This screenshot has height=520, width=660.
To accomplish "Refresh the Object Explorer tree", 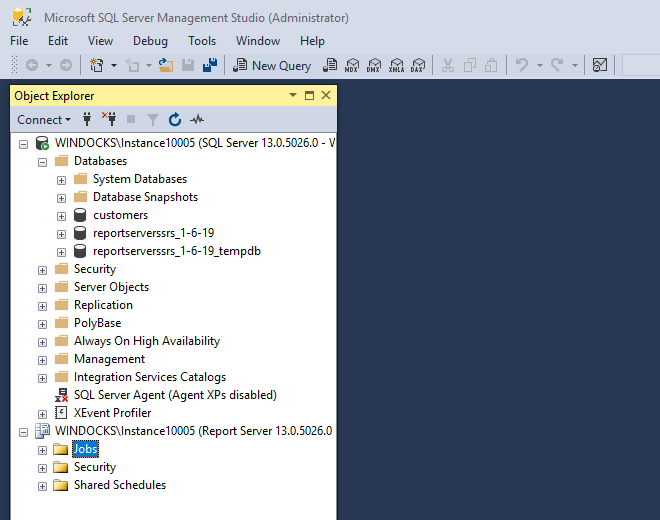I will tap(175, 120).
